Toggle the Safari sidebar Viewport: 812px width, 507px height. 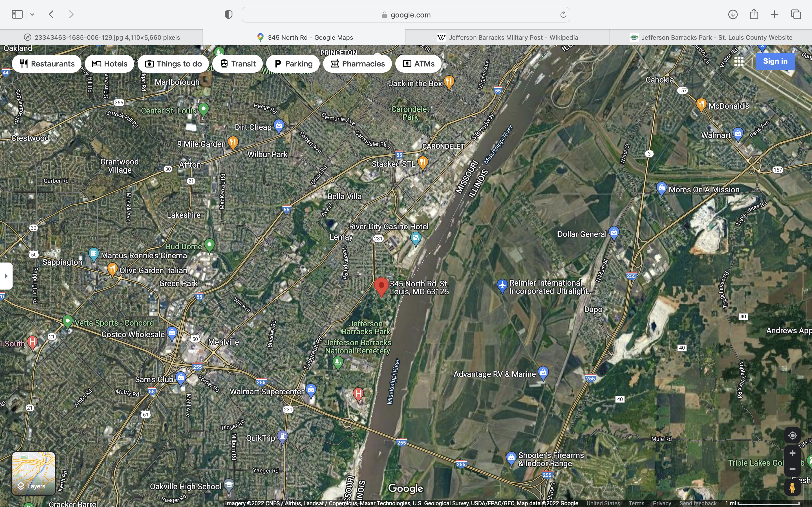17,14
